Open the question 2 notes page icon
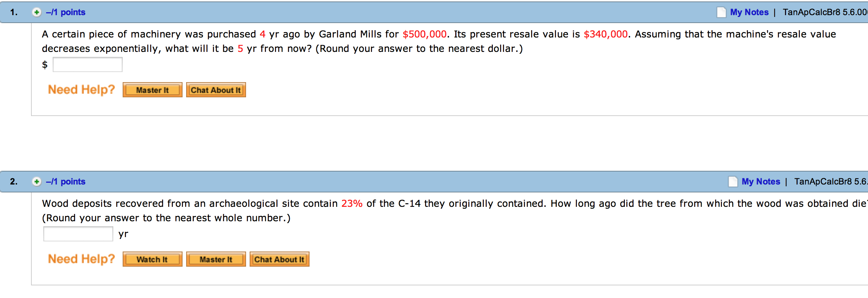 [733, 182]
